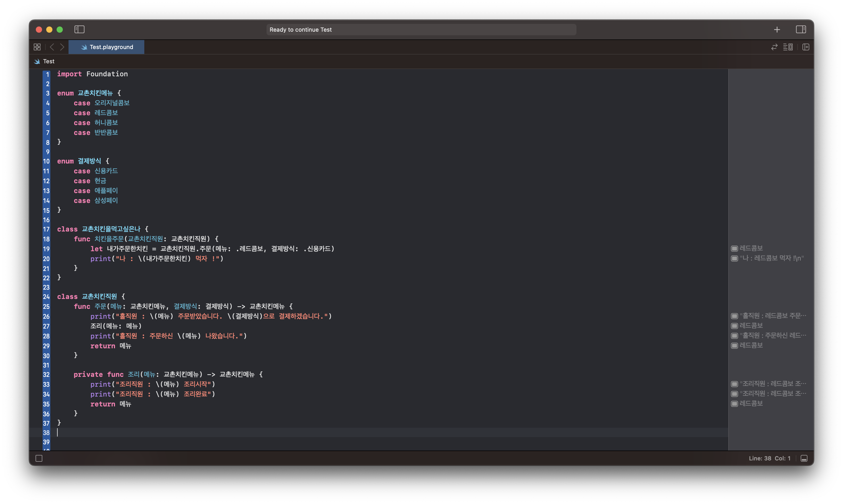
Task: Go back with left chevron
Action: point(52,47)
